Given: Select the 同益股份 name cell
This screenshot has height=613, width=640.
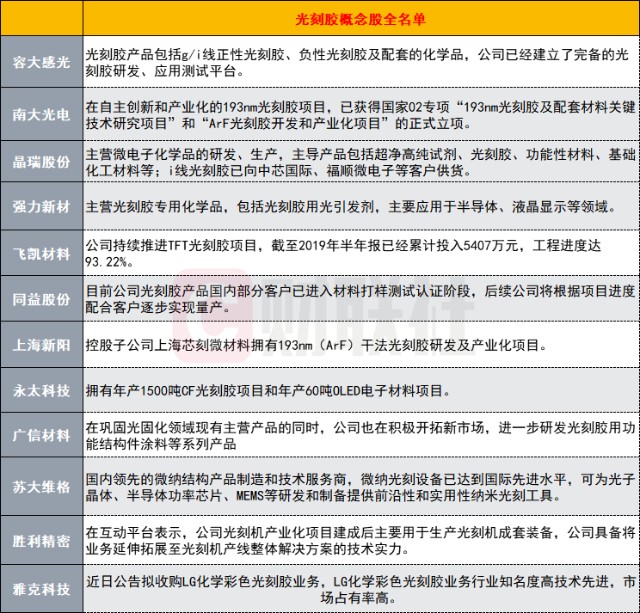Looking at the screenshot, I should coord(41,301).
